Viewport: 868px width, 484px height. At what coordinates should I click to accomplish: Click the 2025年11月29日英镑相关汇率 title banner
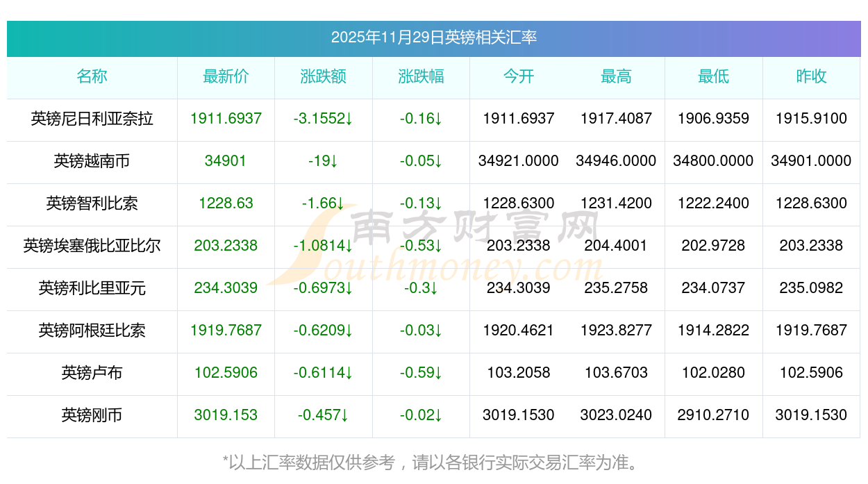click(434, 37)
